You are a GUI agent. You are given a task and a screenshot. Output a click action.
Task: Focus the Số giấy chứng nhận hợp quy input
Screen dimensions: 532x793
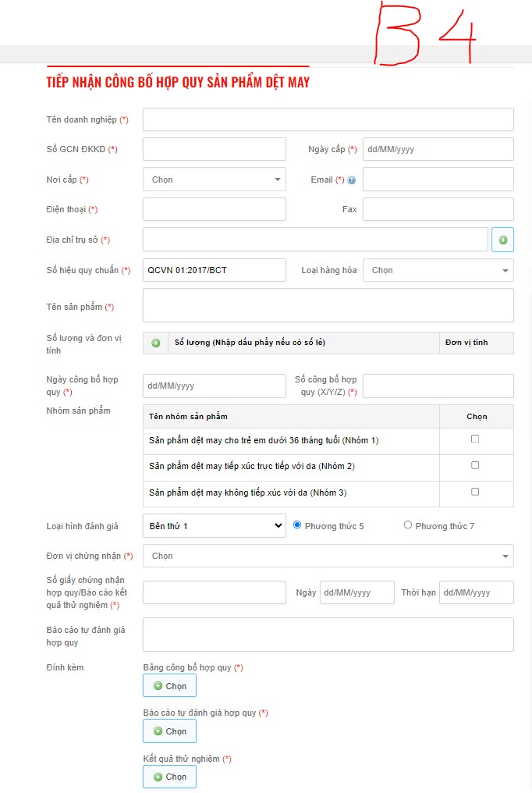pos(215,592)
